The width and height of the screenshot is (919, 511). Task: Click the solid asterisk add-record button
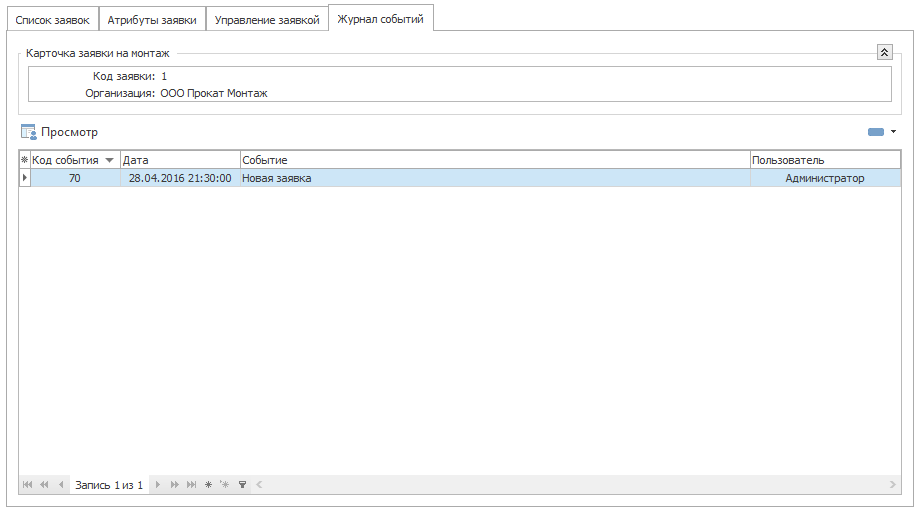tap(208, 485)
